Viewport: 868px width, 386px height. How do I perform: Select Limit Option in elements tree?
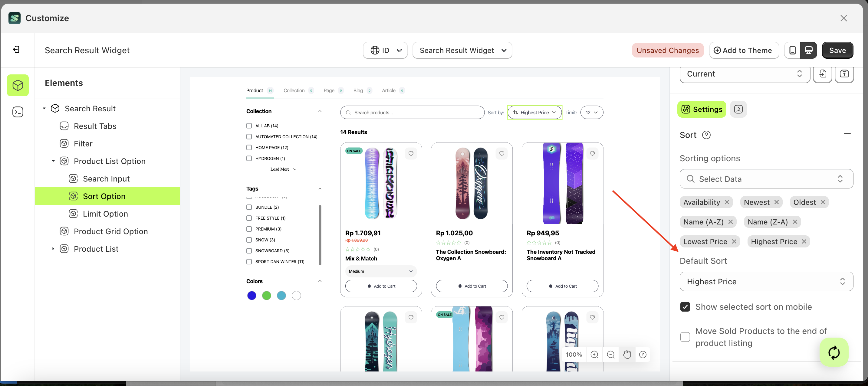(x=105, y=214)
